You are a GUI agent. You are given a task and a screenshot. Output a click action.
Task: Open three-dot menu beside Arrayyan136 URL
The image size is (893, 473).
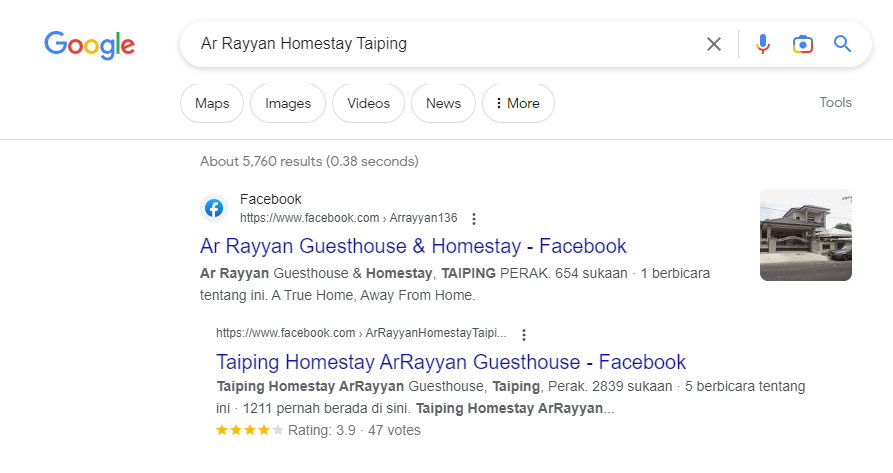point(474,219)
